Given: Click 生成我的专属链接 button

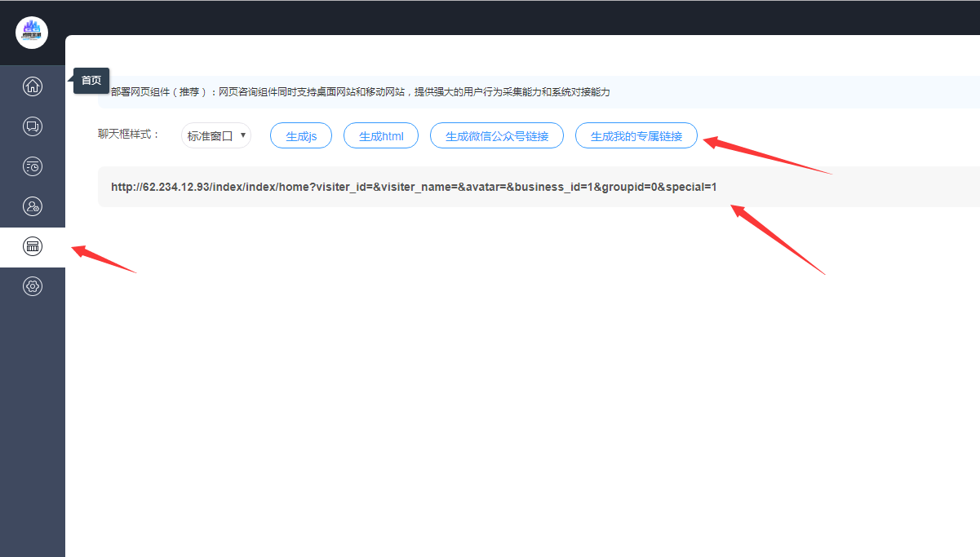Looking at the screenshot, I should 636,136.
